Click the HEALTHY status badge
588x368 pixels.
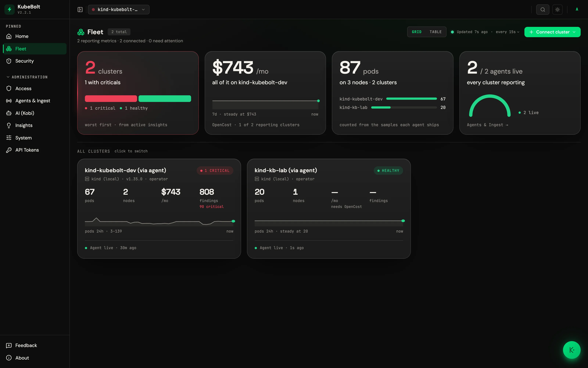pos(388,171)
